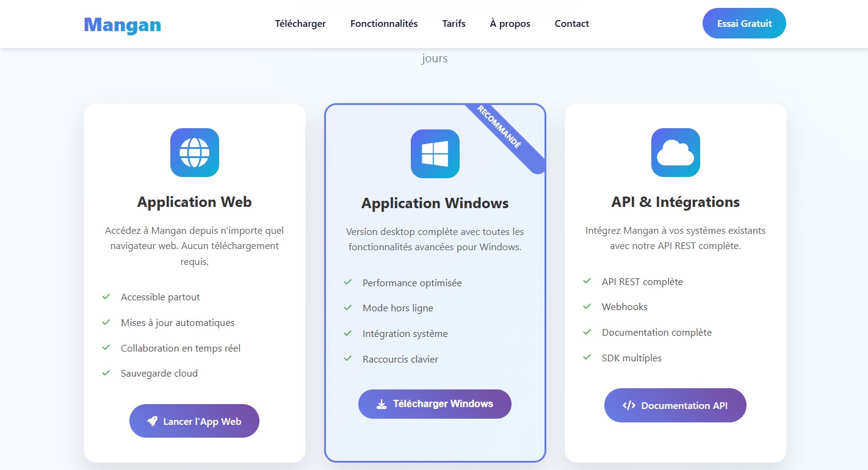Go to Fonctionnalités in the navigation
868x470 pixels.
pos(384,24)
